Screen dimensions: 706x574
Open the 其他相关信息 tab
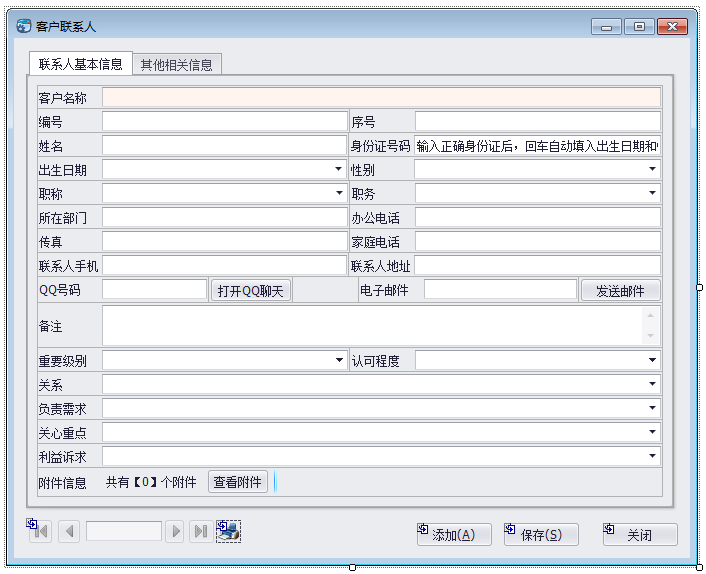point(176,65)
